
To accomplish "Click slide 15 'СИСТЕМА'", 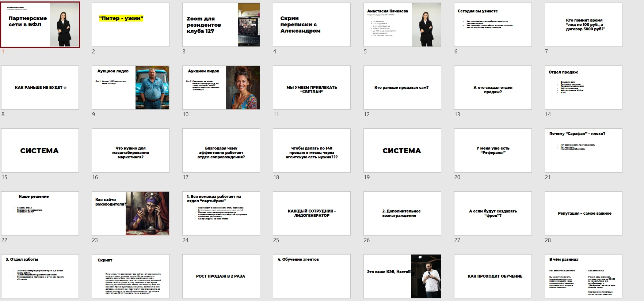I will pos(40,150).
